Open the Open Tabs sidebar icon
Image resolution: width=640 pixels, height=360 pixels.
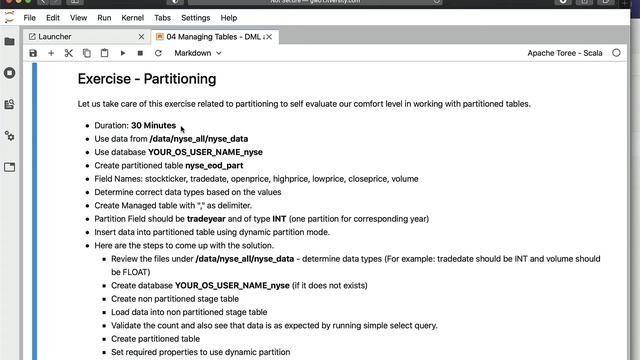point(9,167)
